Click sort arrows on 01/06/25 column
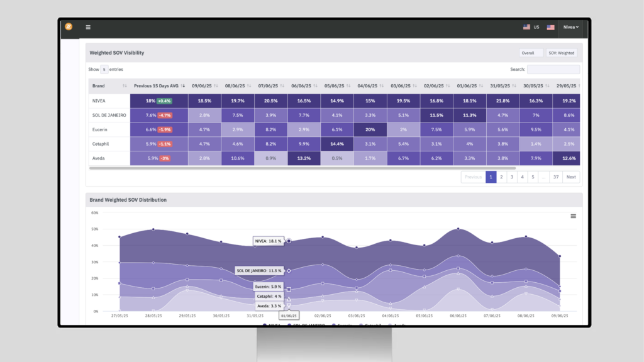The image size is (644, 362). pos(480,85)
